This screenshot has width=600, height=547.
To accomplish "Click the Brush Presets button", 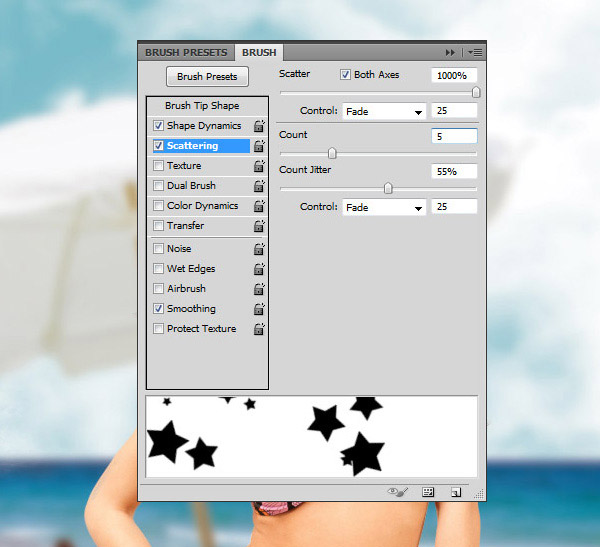I will [207, 77].
